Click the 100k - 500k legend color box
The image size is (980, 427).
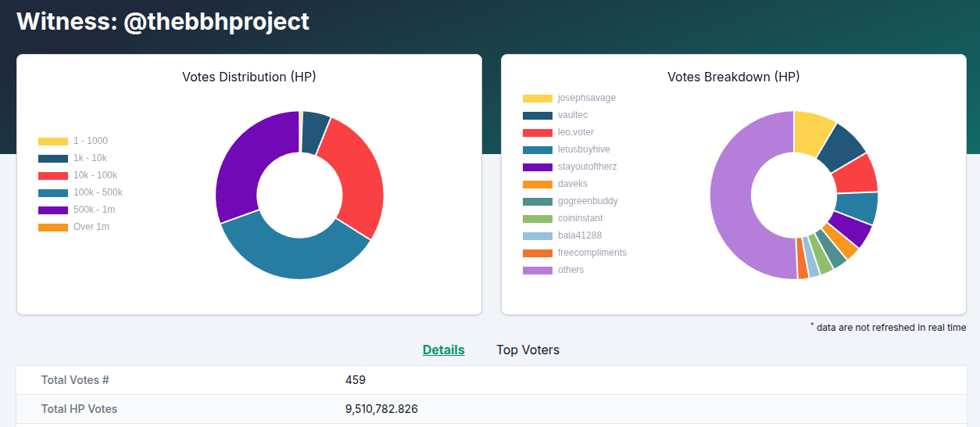(53, 193)
